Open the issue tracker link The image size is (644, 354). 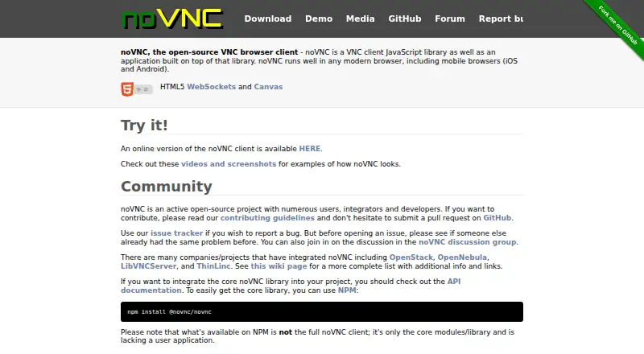pyautogui.click(x=176, y=233)
